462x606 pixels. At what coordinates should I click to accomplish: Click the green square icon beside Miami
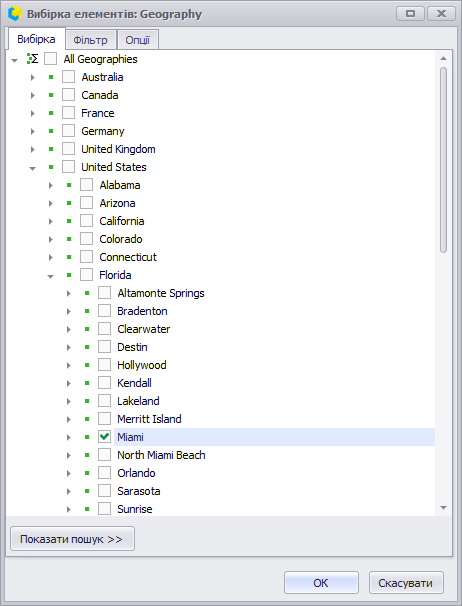[87, 437]
